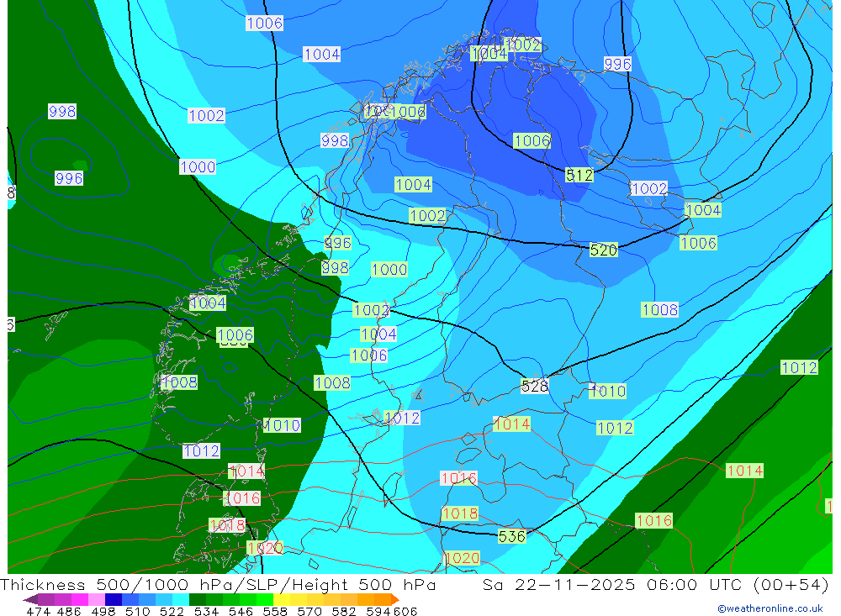Click the purple arrow at the legend's low end
The height and width of the screenshot is (616, 841).
pos(30,599)
